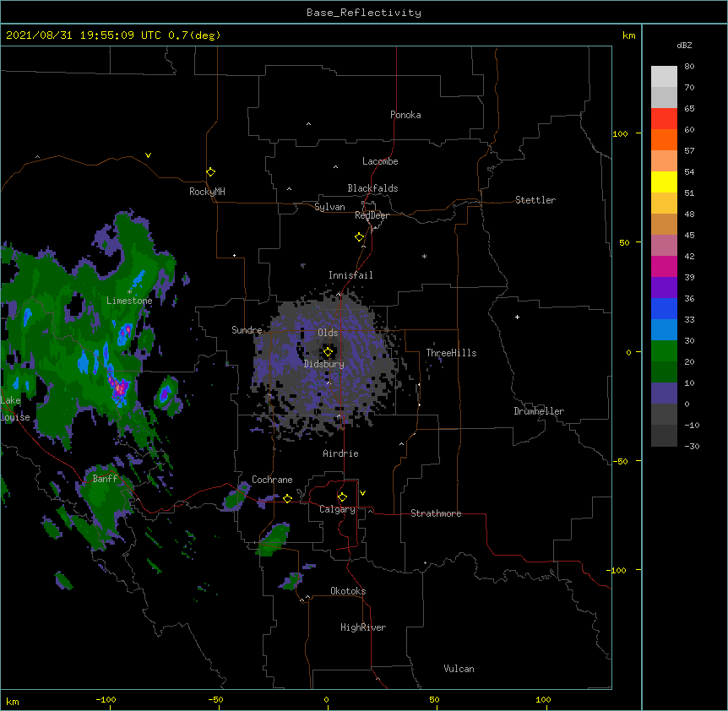
Task: Click the Drumheller town label
Action: click(539, 411)
